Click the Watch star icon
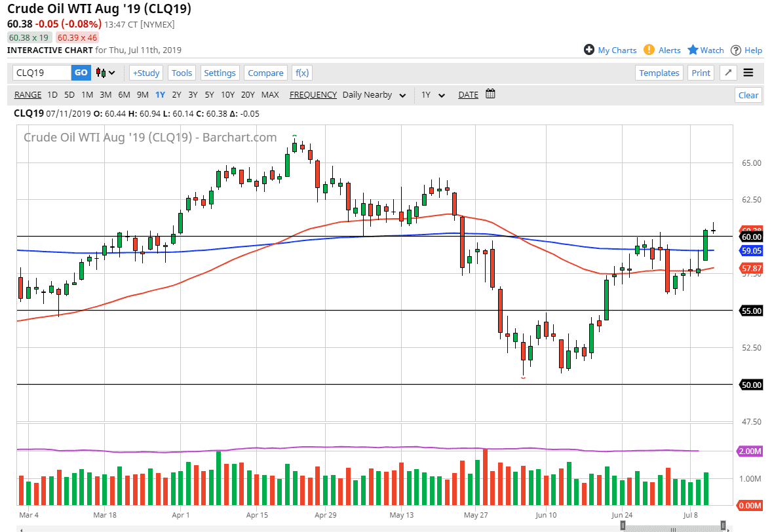772x532 pixels. pyautogui.click(x=692, y=50)
